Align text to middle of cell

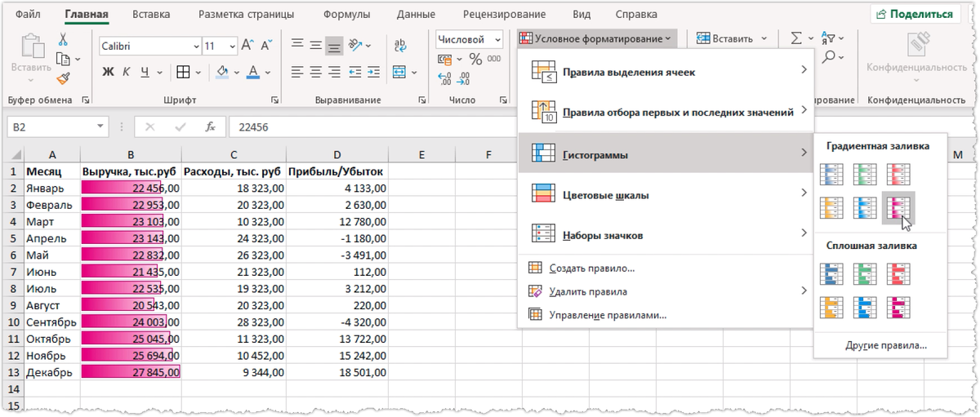[x=316, y=45]
